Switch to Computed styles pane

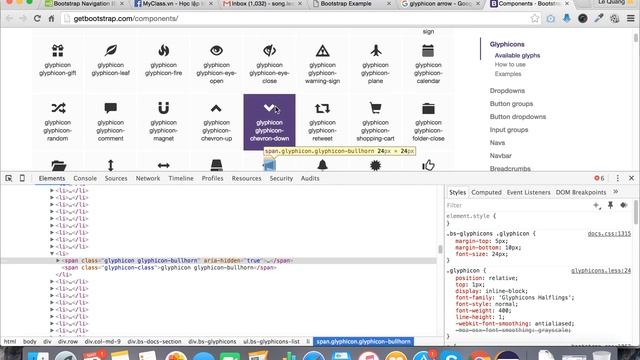(486, 192)
